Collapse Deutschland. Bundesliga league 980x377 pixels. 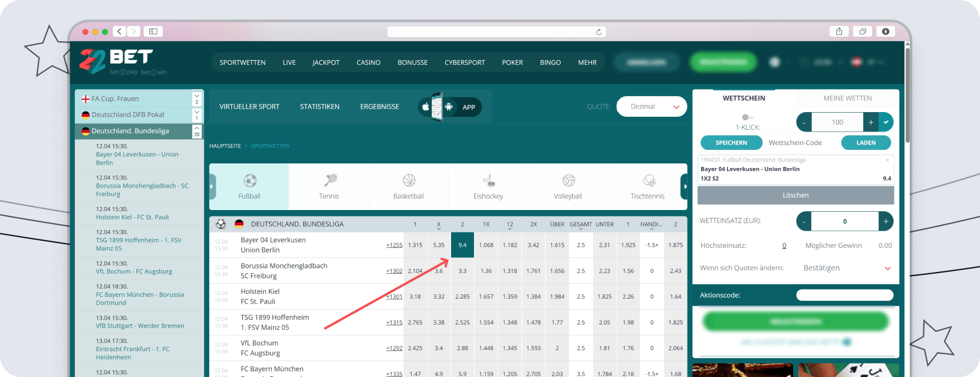click(197, 128)
